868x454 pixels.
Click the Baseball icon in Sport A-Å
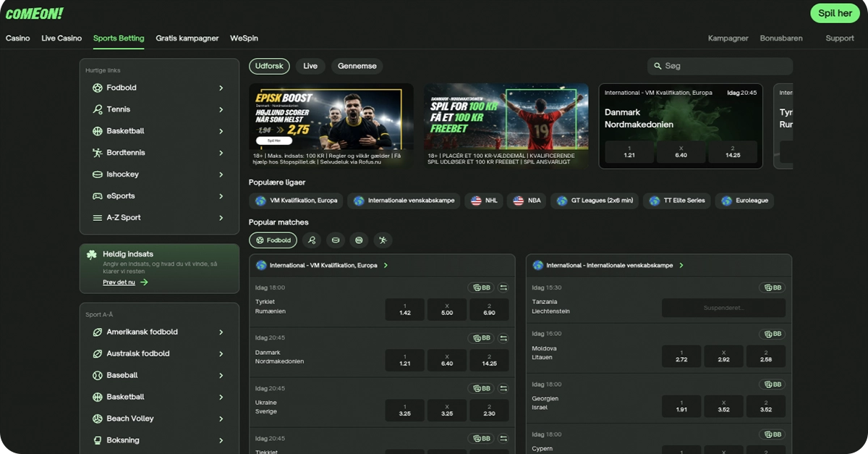(x=98, y=375)
